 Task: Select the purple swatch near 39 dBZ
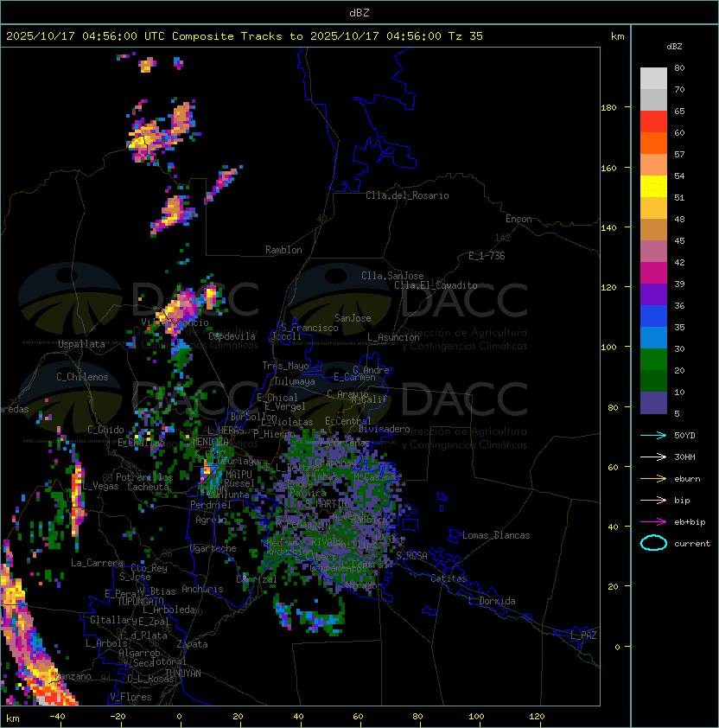(653, 294)
